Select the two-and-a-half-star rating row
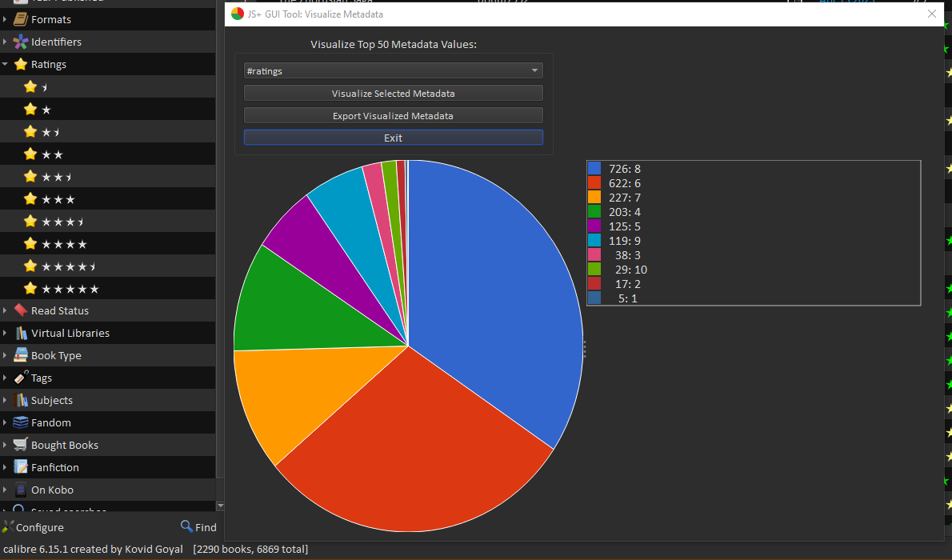Image resolution: width=952 pixels, height=560 pixels. 107,177
